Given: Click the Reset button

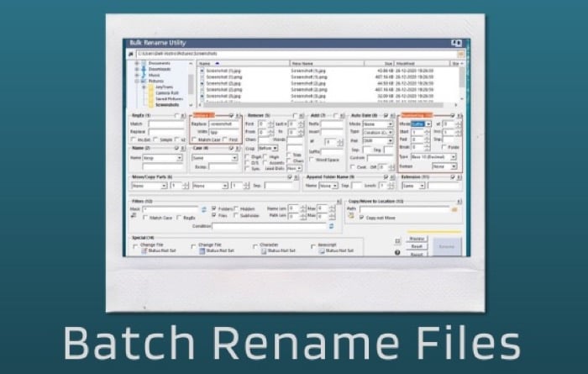Looking at the screenshot, I should (x=417, y=246).
